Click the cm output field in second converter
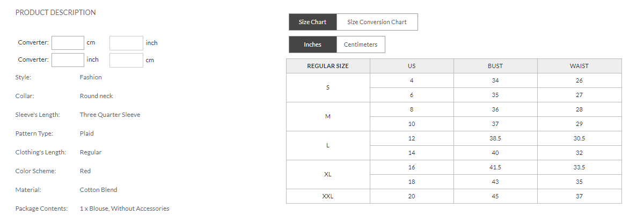 click(126, 60)
